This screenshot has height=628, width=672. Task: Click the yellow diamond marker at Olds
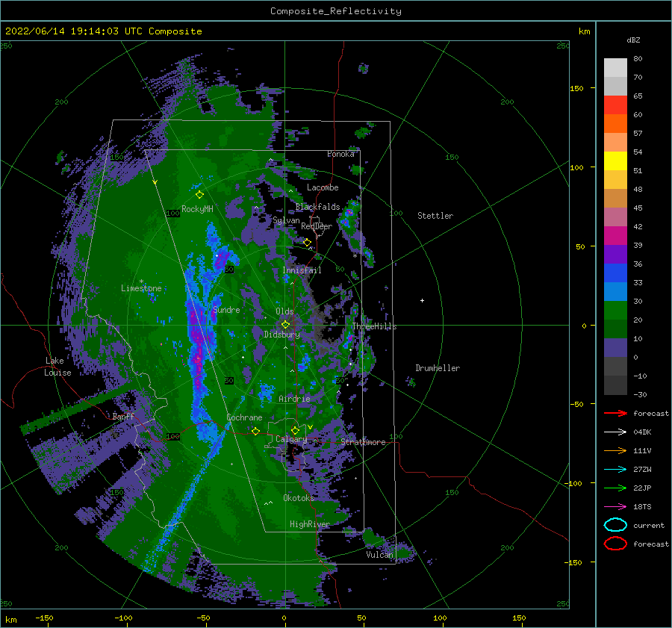pos(285,325)
